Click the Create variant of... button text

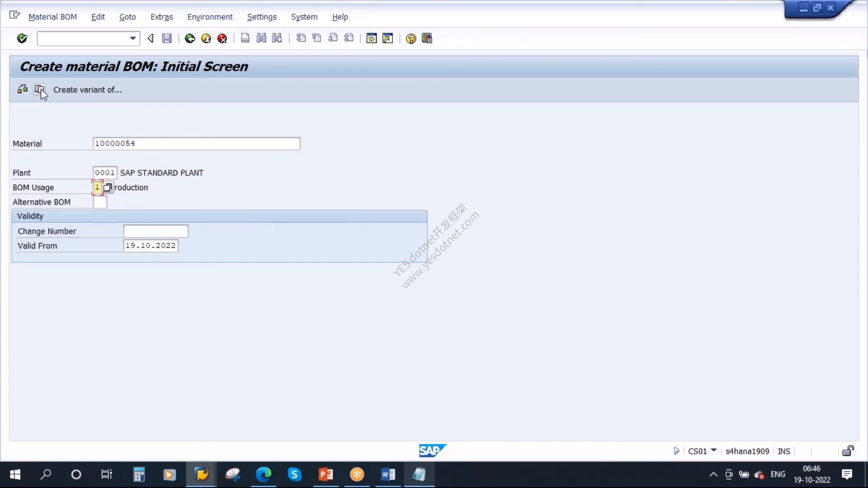pyautogui.click(x=88, y=90)
